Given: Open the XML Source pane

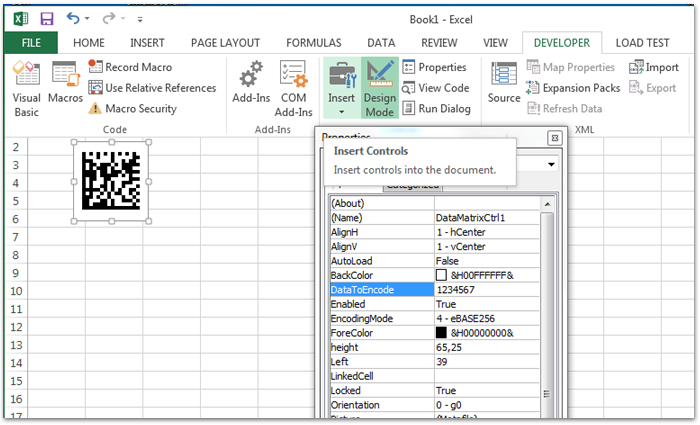Looking at the screenshot, I should 504,83.
